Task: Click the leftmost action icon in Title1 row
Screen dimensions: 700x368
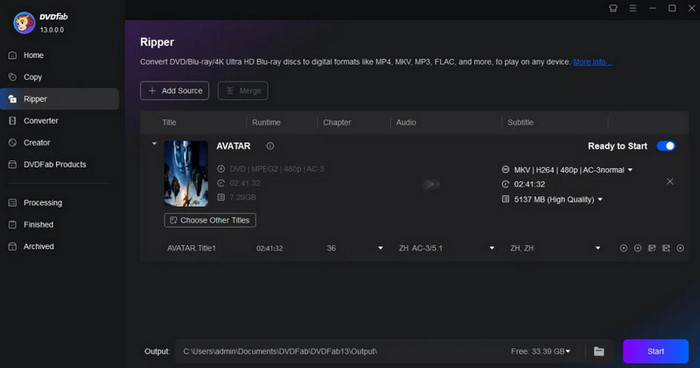Action: [623, 248]
